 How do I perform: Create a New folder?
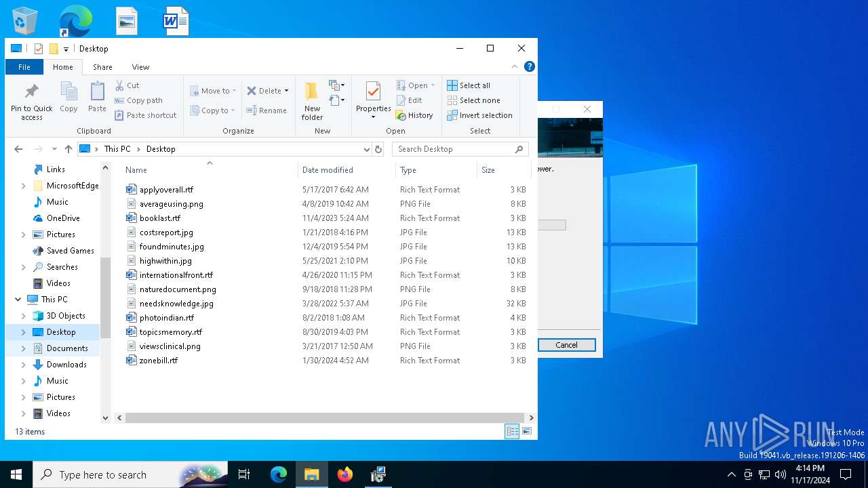(x=312, y=102)
